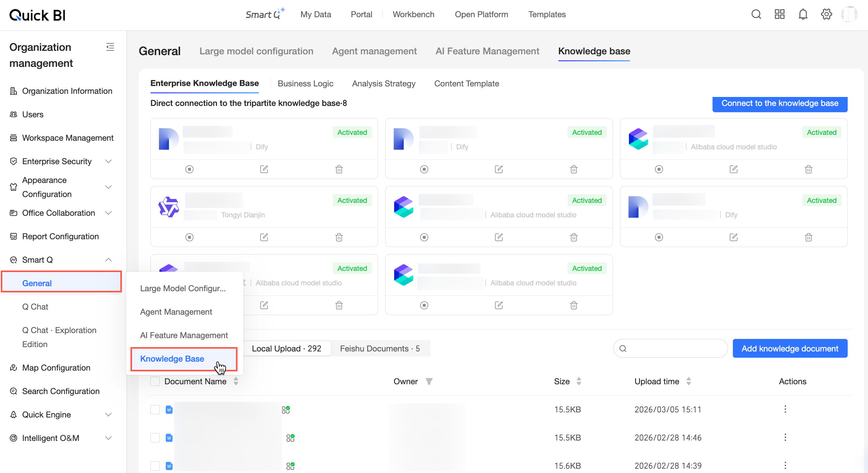Image resolution: width=868 pixels, height=473 pixels.
Task: Open actions menu for the 2026/02/28 14:39 document
Action: point(785,466)
